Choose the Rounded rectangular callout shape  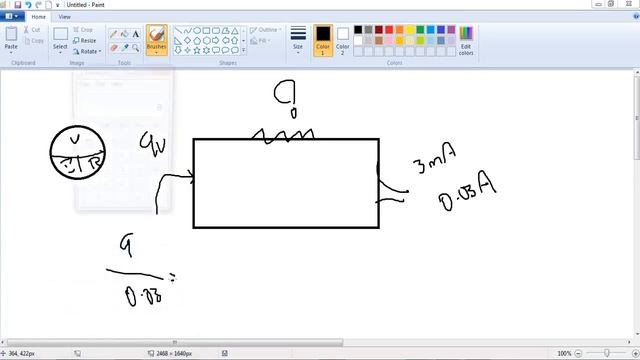tap(216, 50)
